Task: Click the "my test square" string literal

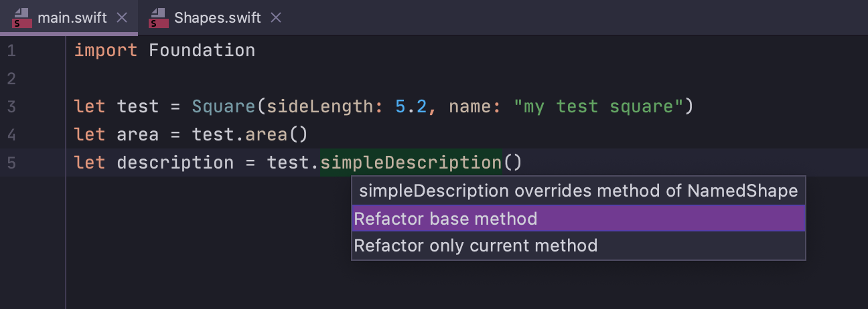Action: point(598,106)
